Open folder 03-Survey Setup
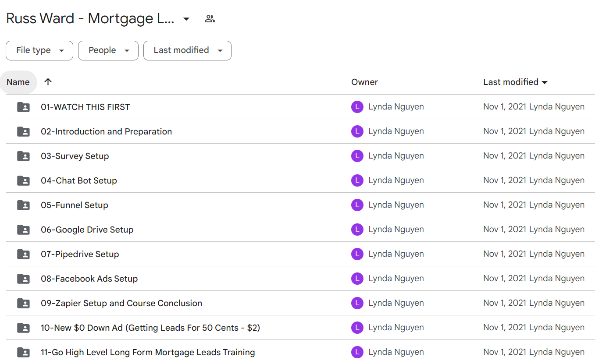This screenshot has width=595, height=364. tap(75, 156)
